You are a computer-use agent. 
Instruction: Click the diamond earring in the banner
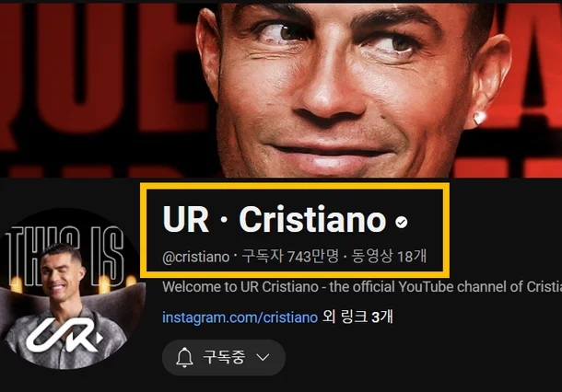pos(480,117)
